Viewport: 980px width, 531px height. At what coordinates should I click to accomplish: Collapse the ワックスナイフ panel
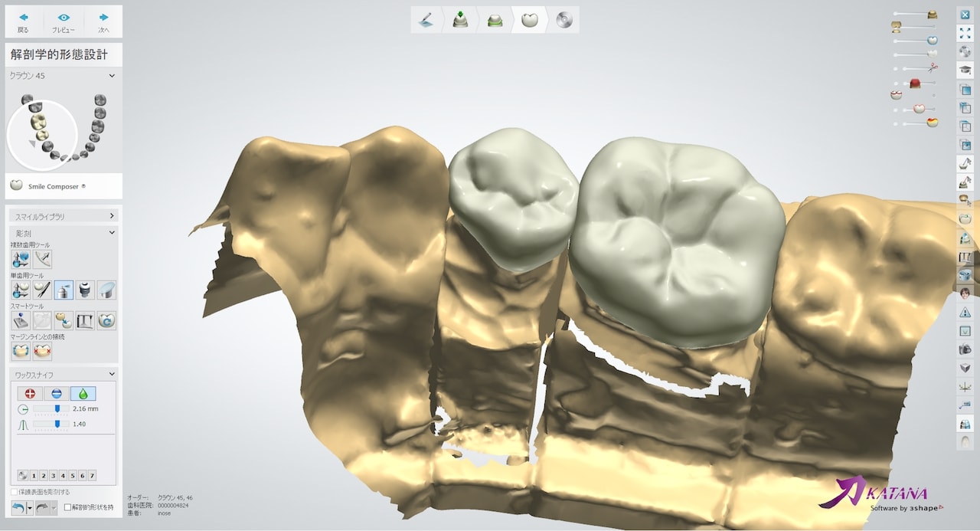[x=112, y=375]
